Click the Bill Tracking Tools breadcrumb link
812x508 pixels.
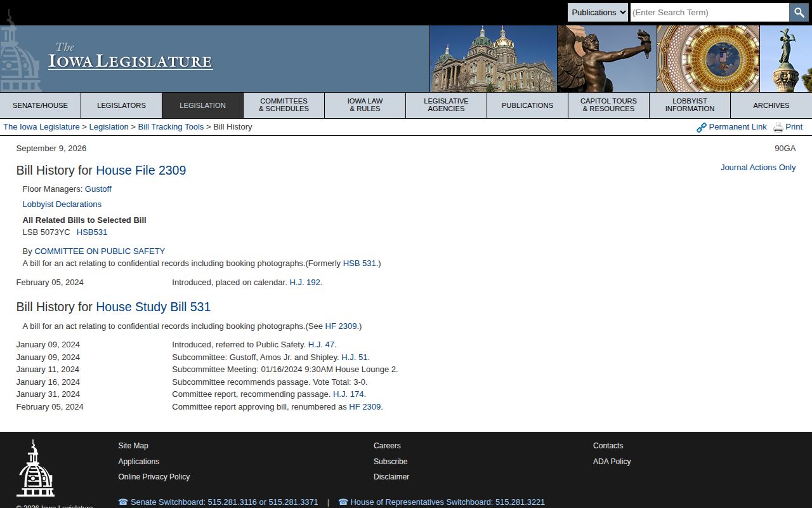coord(171,127)
